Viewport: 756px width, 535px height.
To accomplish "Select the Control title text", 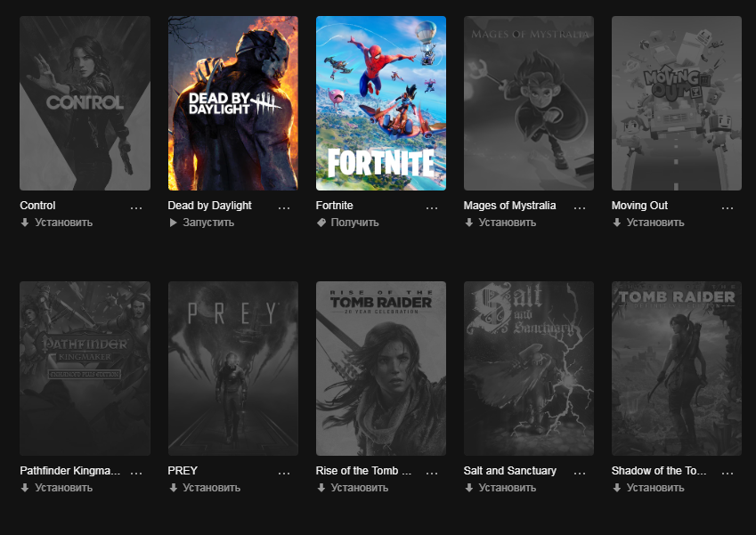I will (37, 206).
